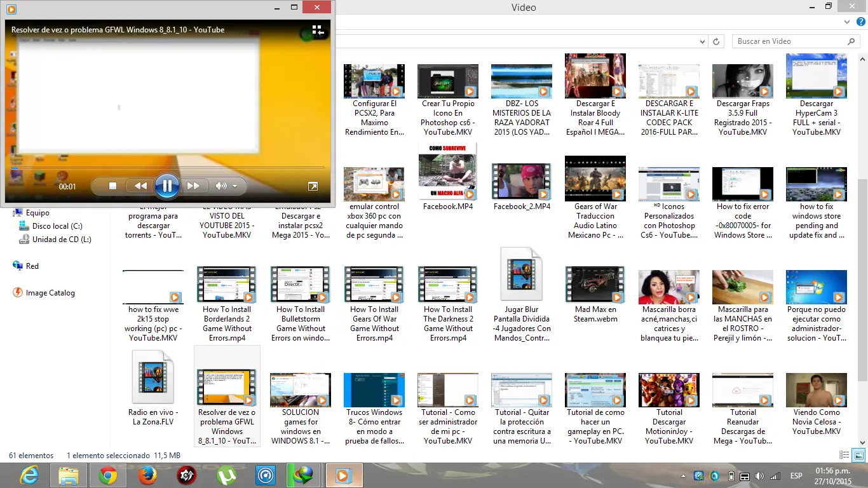Select Resolver de vez o problema GFWL file

[x=227, y=396]
